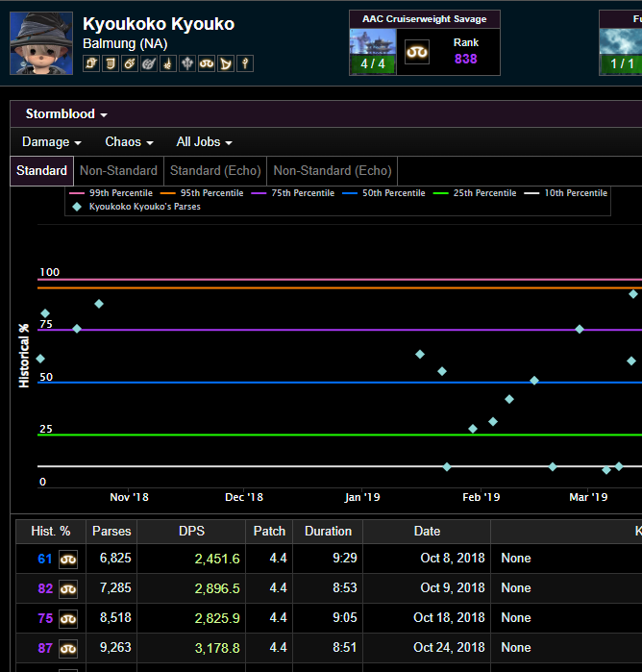Click the Balmung (NA) server link
The image size is (642, 672).
tap(125, 43)
